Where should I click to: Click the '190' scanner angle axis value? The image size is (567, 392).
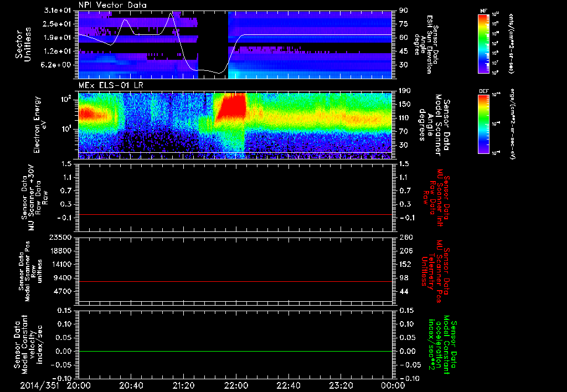404,91
